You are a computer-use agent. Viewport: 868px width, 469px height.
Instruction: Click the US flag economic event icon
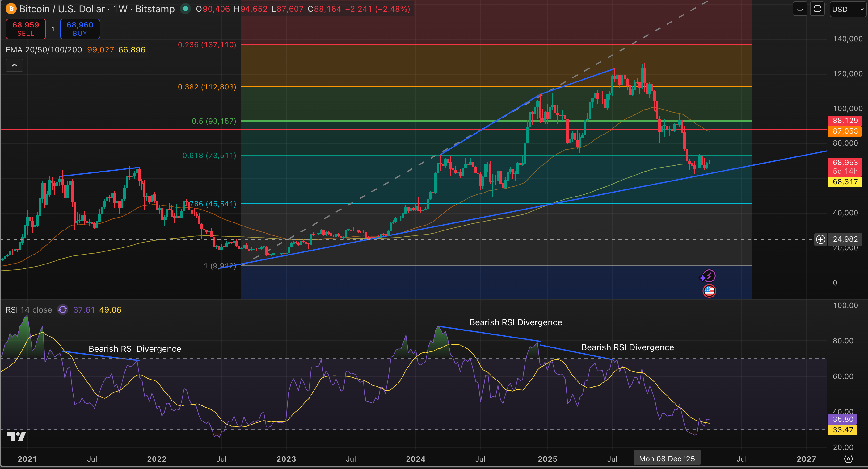[x=709, y=291]
